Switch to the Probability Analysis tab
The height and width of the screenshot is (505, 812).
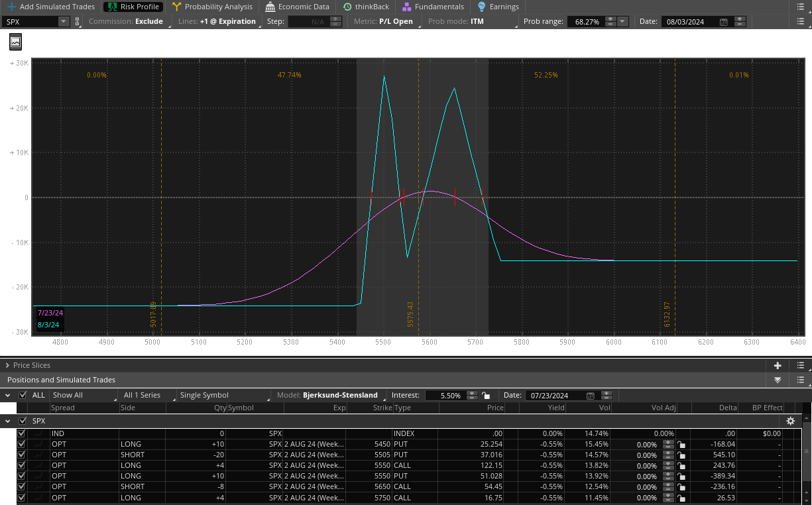click(212, 7)
